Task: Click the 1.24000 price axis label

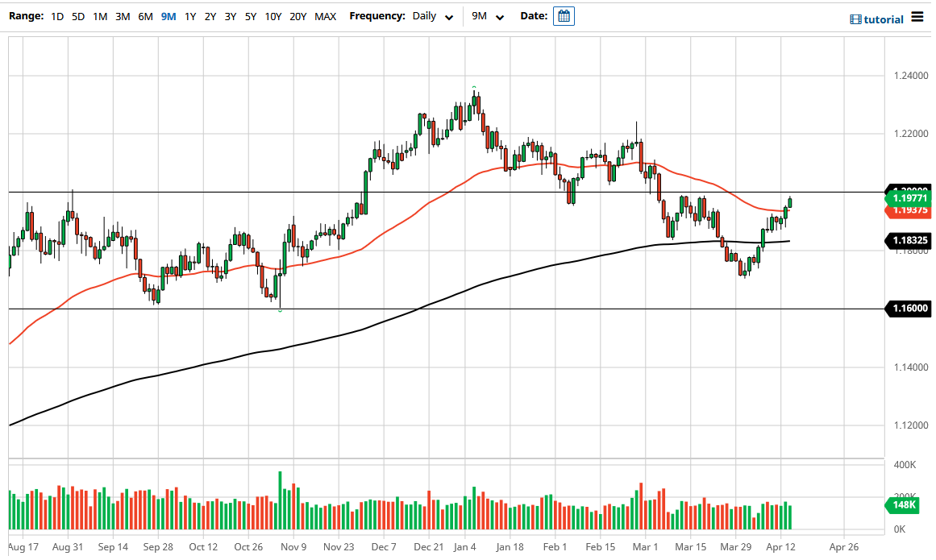Action: click(911, 76)
